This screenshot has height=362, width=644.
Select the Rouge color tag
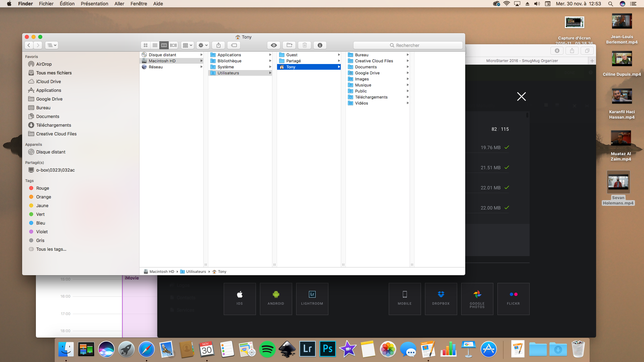click(42, 188)
